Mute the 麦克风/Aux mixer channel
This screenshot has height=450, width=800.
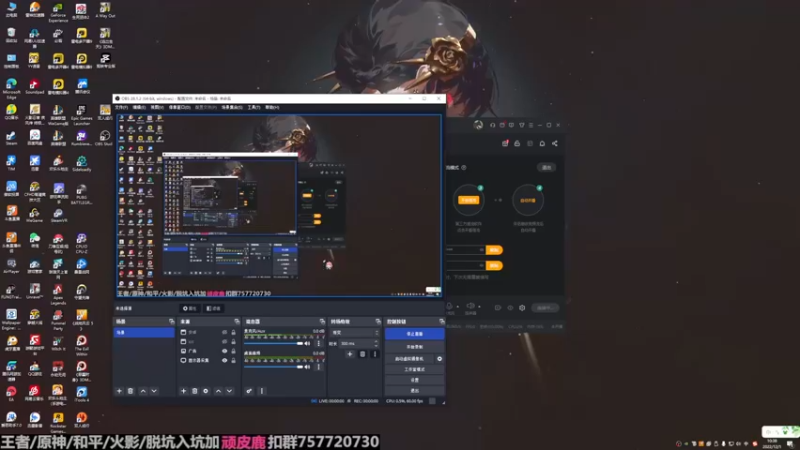[x=307, y=343]
